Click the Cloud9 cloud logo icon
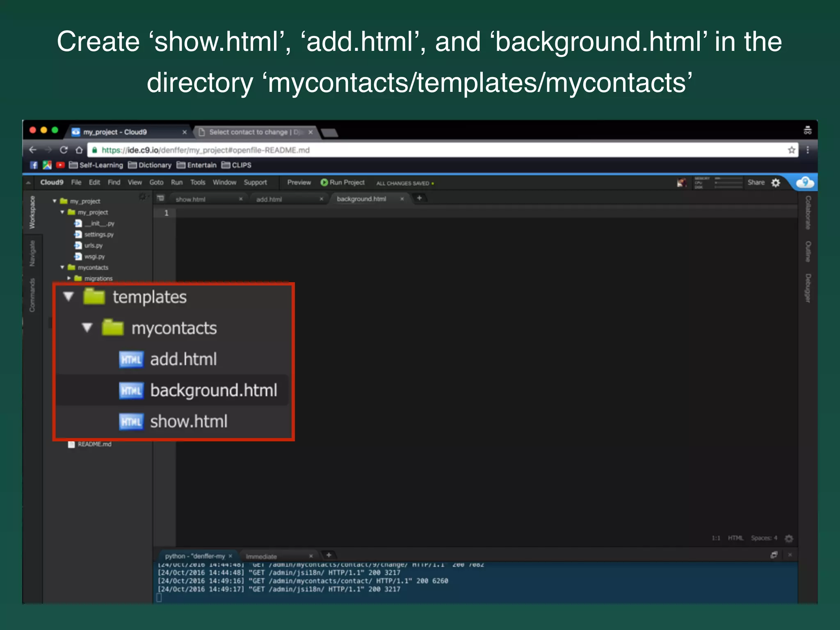Viewport: 840px width, 630px height. coord(805,182)
